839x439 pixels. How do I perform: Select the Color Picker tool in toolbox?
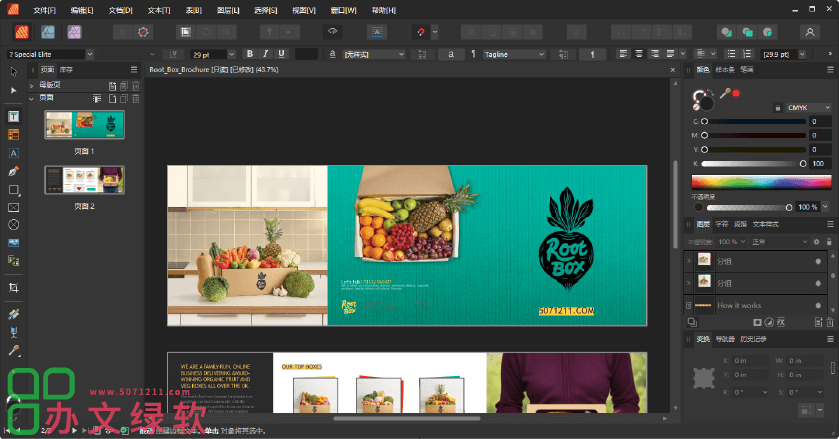pyautogui.click(x=14, y=351)
